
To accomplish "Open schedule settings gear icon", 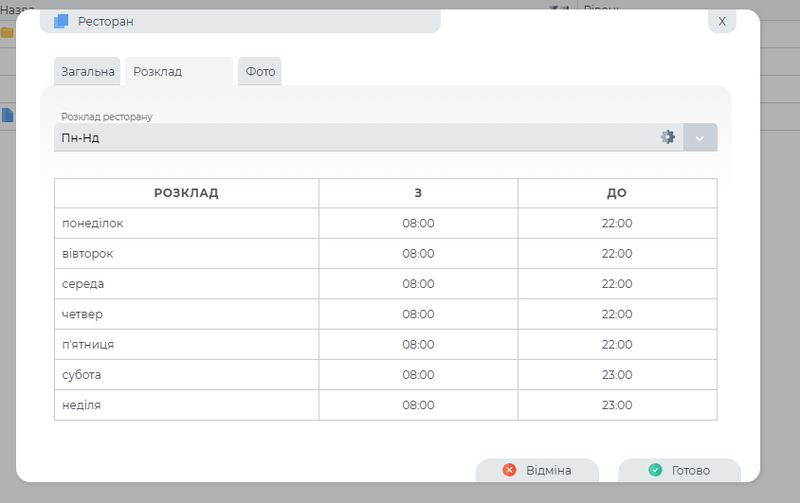I will point(668,138).
